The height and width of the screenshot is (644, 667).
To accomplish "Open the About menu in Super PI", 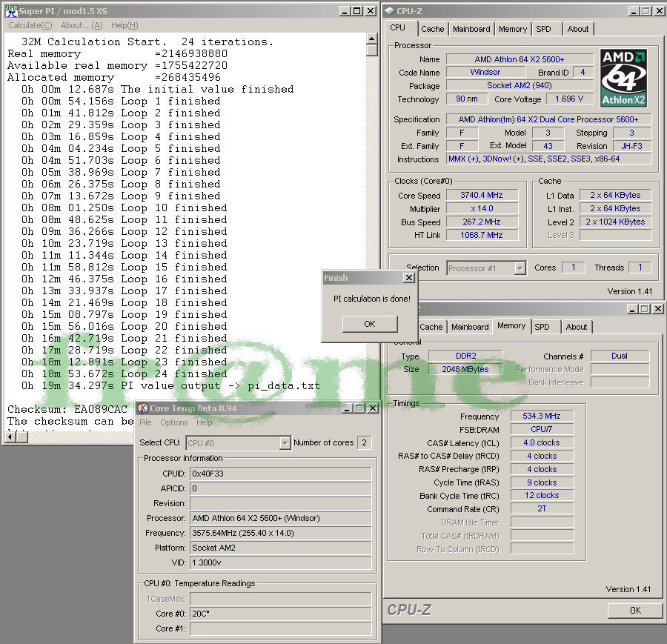I will pos(82,25).
